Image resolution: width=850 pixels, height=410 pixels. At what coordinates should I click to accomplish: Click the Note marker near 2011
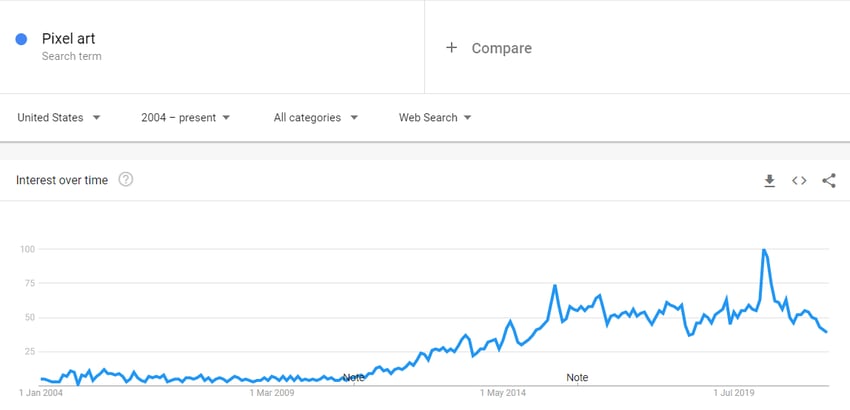pos(353,377)
